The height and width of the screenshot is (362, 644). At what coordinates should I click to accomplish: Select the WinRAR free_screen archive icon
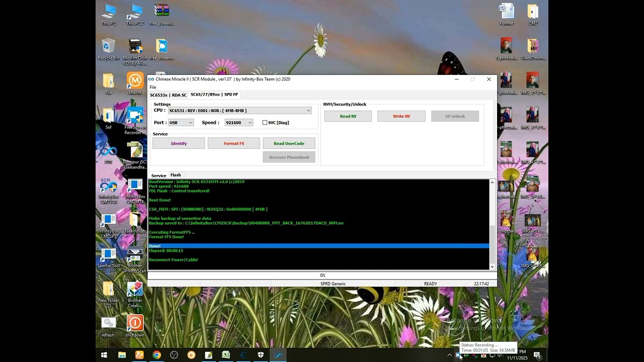pyautogui.click(x=162, y=15)
